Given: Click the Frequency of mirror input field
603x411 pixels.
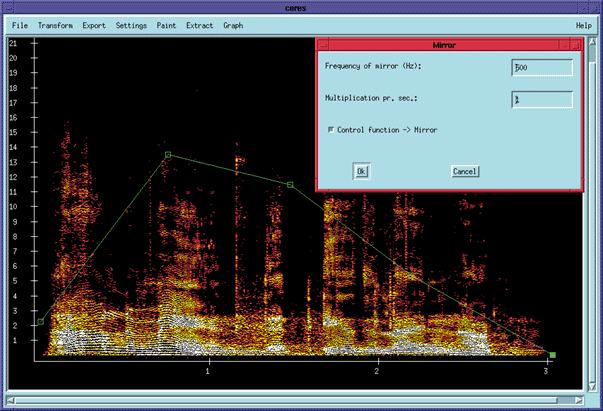Looking at the screenshot, I should click(x=541, y=67).
